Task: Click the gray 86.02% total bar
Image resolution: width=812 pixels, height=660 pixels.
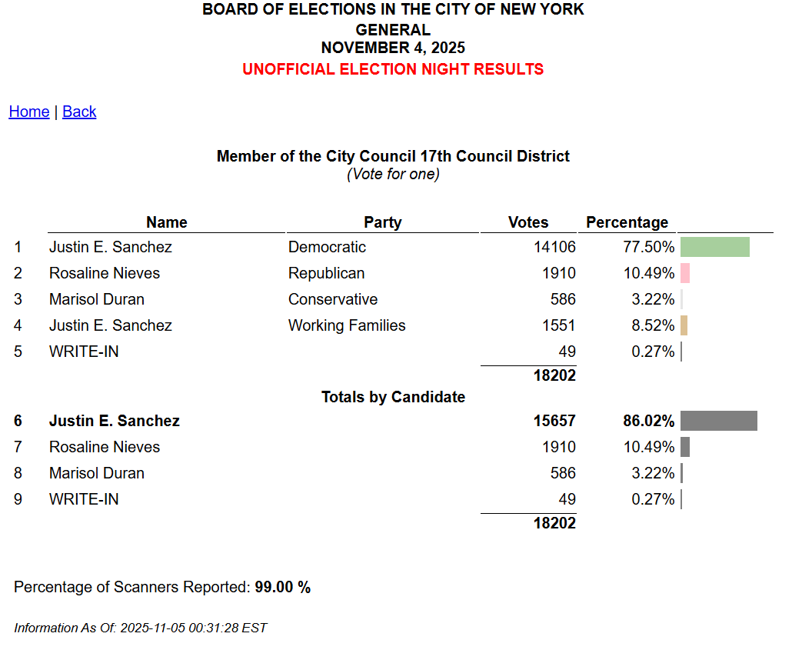Action: coord(718,421)
